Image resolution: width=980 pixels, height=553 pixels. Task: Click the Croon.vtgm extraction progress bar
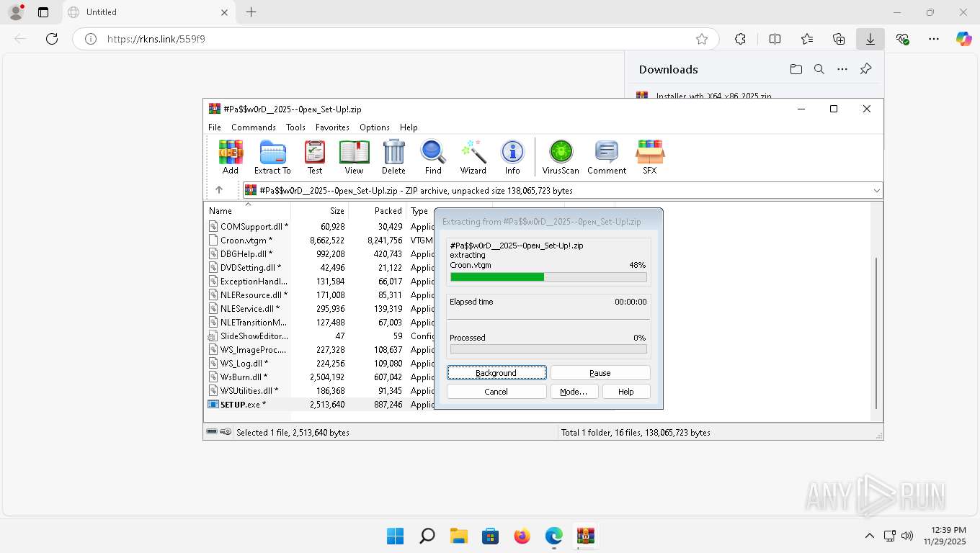click(x=548, y=276)
